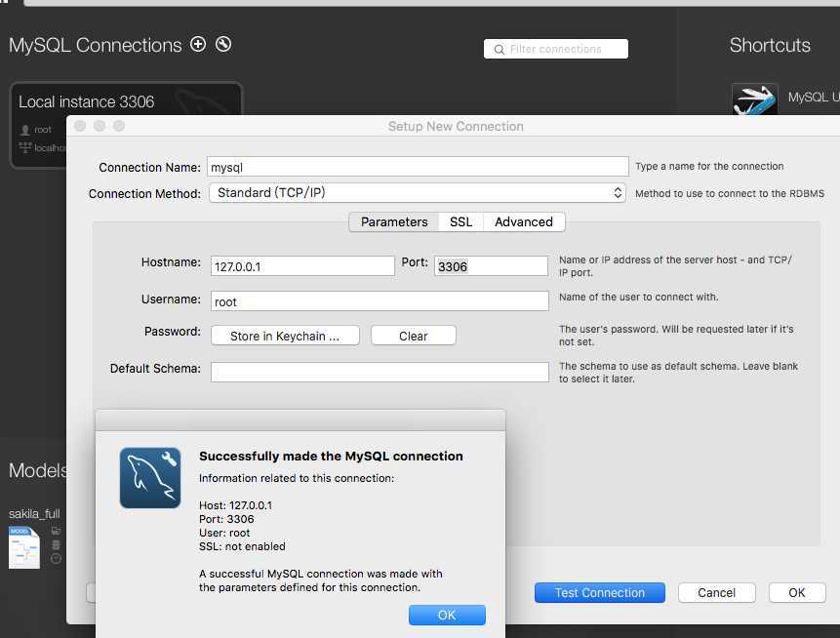The height and width of the screenshot is (638, 840).
Task: Switch to the SSL tab
Action: pos(460,221)
